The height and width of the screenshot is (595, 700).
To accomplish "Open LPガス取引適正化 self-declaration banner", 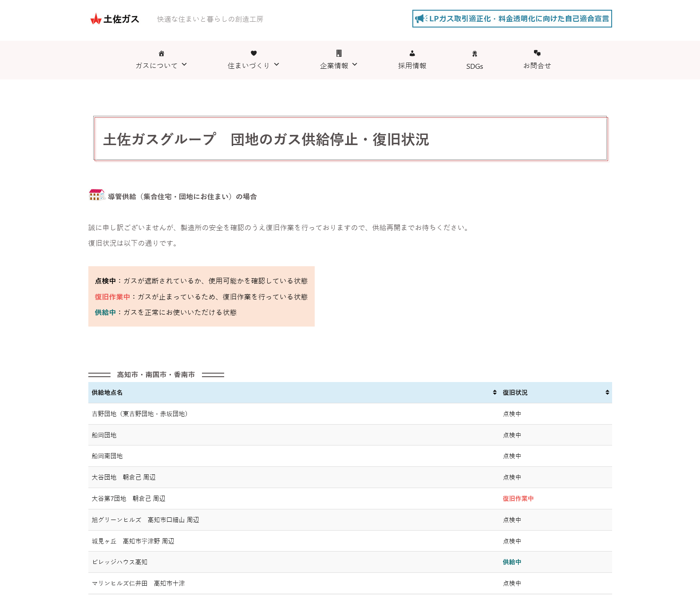I will point(512,19).
